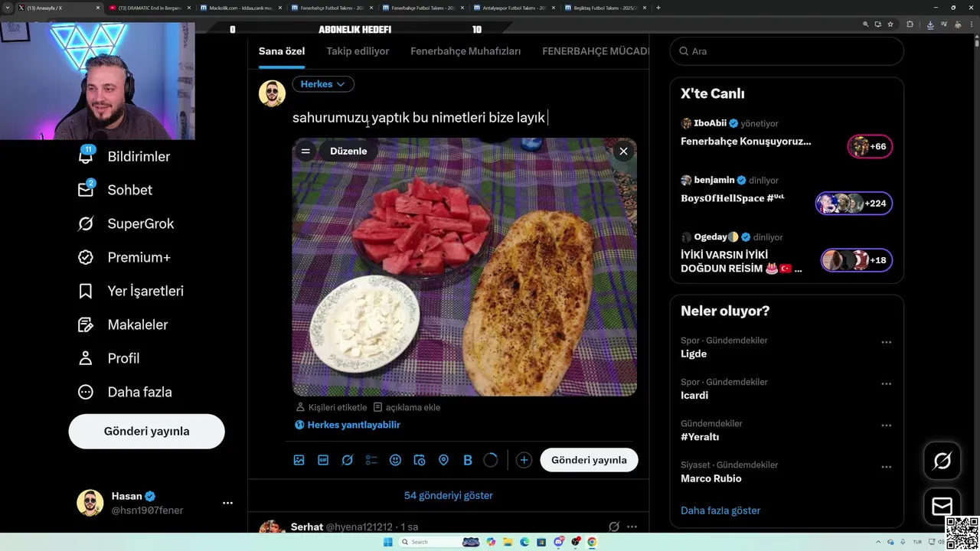Open Chrome from the taskbar
The width and height of the screenshot is (980, 551).
point(592,542)
